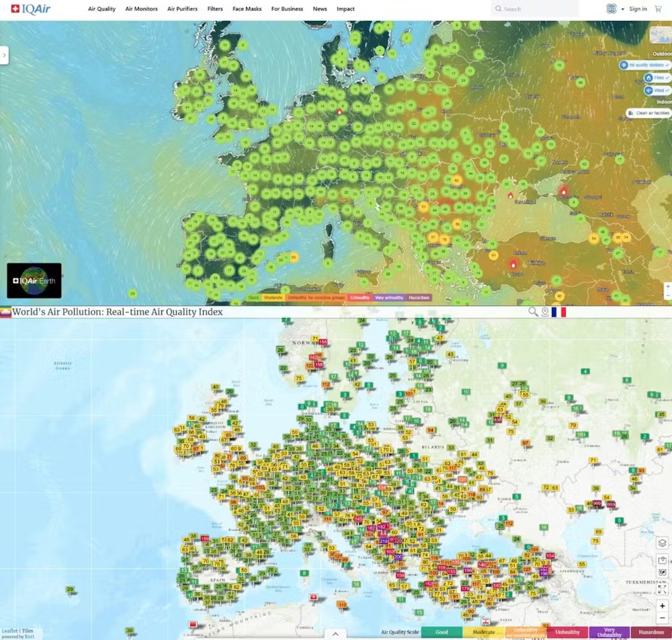The height and width of the screenshot is (640, 672).
Task: Open the Face Masks menu item
Action: (247, 9)
